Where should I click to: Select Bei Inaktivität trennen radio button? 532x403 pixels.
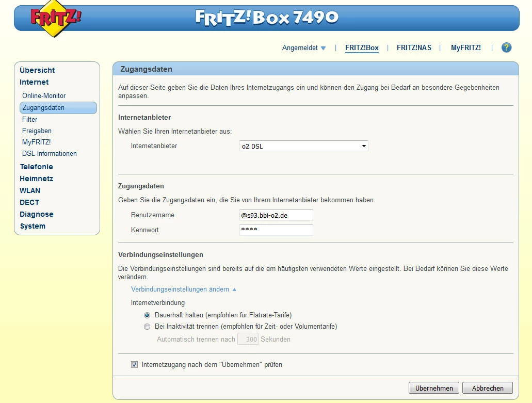tap(147, 327)
